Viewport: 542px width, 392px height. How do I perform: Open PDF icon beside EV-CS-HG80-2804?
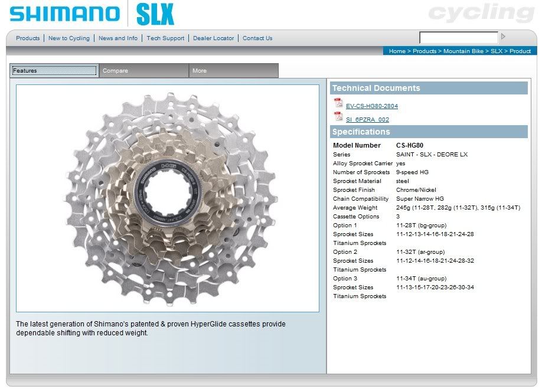click(338, 103)
